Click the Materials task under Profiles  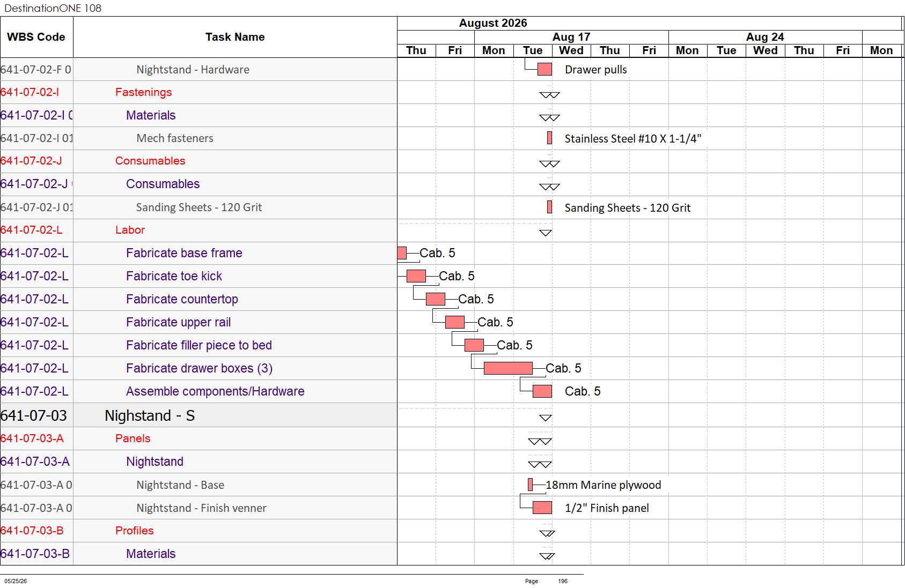click(151, 554)
